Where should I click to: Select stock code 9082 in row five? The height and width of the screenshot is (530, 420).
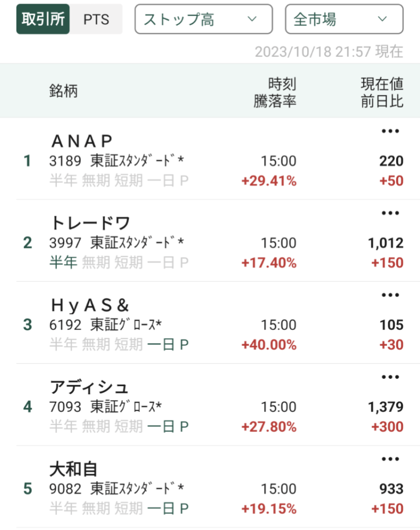click(65, 489)
